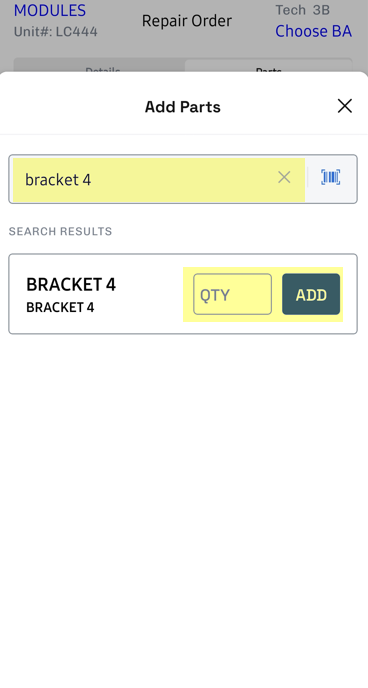Close the Add Parts sheet
This screenshot has height=688, width=368.
345,106
